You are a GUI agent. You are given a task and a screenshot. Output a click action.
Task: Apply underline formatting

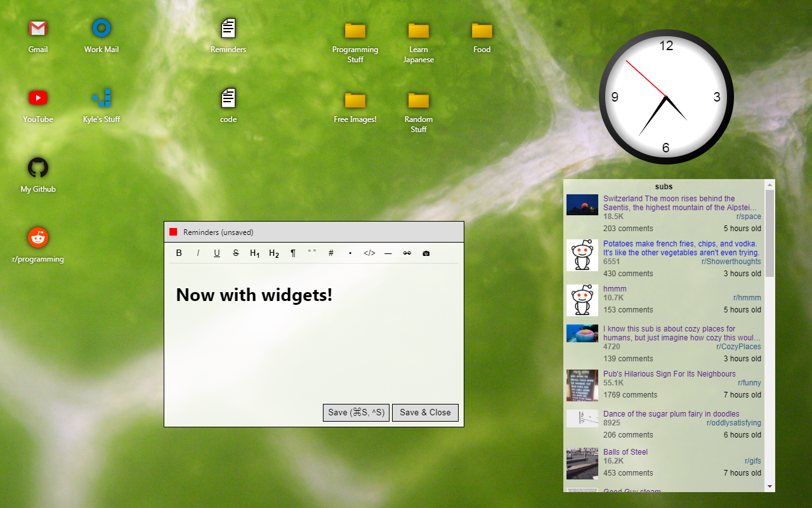pos(217,253)
